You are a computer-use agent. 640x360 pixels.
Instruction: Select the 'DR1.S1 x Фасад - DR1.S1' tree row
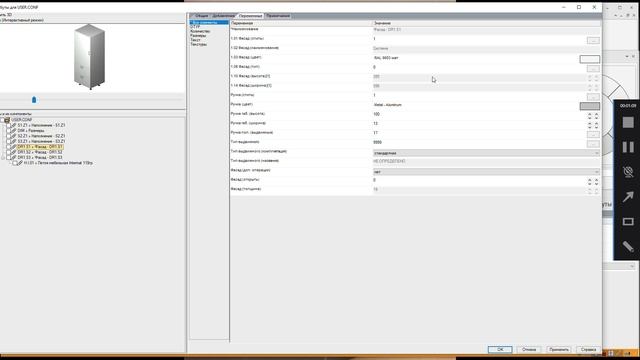(40, 147)
